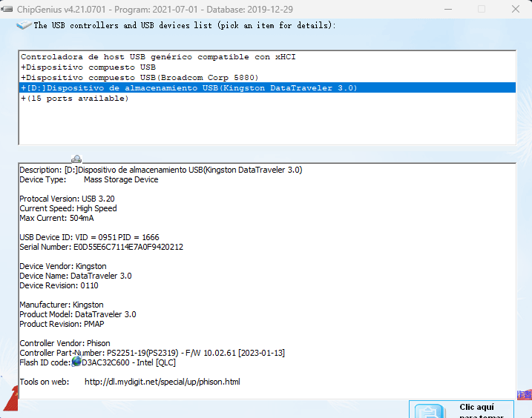The height and width of the screenshot is (418, 532).
Task: Click 'Product Model: DataTraveler 3.0' text
Action: (x=78, y=314)
